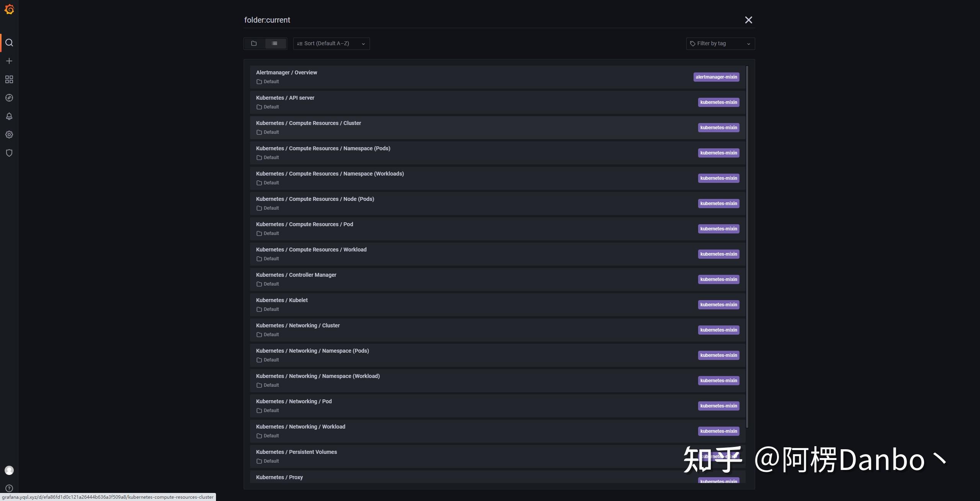This screenshot has width=980, height=501.
Task: Open Compute Resources / Namespace (Pods) dashboard
Action: coord(497,153)
